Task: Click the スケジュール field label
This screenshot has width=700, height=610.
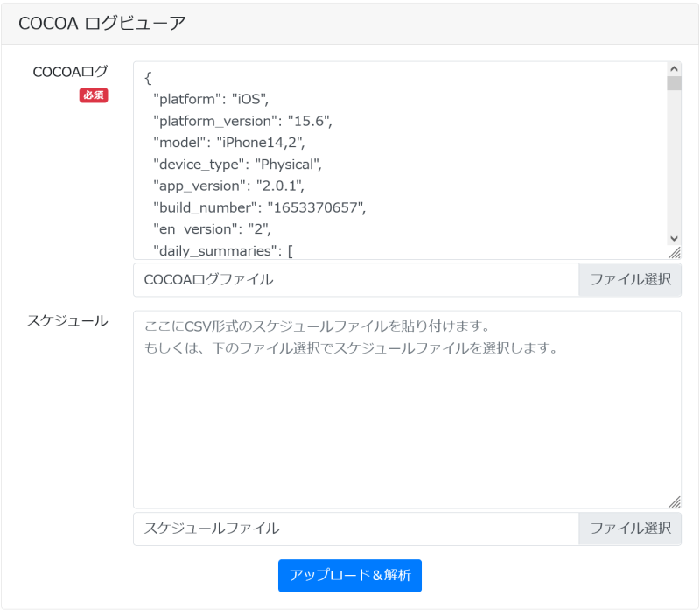Action: tap(67, 320)
